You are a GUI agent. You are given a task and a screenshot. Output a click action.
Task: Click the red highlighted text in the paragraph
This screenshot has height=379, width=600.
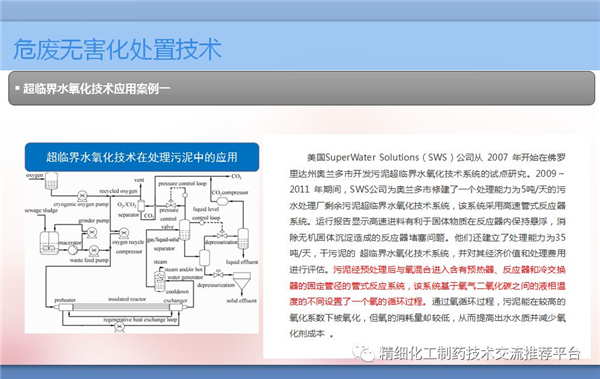pos(427,286)
